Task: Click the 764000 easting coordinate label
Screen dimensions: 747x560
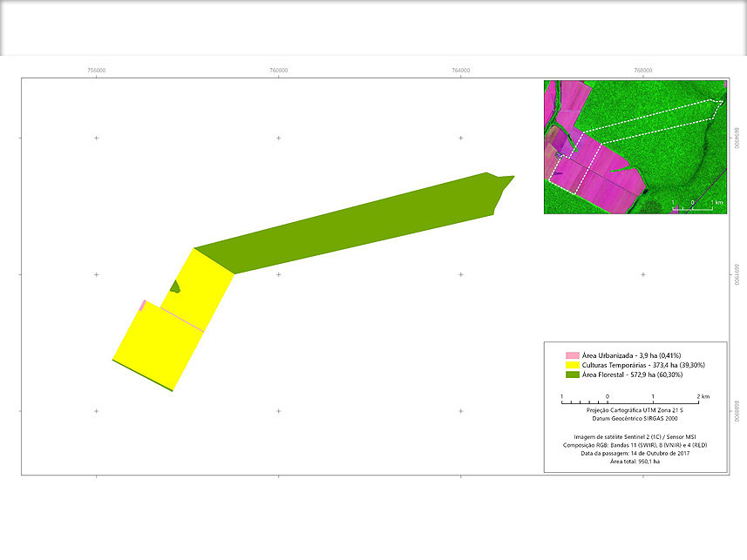Action: pyautogui.click(x=460, y=71)
